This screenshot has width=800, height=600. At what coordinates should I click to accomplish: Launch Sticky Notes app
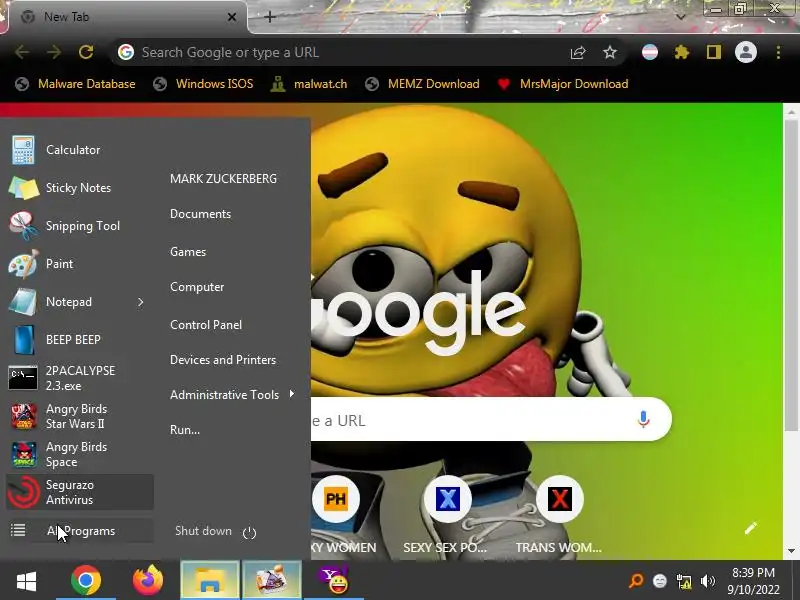pos(79,188)
